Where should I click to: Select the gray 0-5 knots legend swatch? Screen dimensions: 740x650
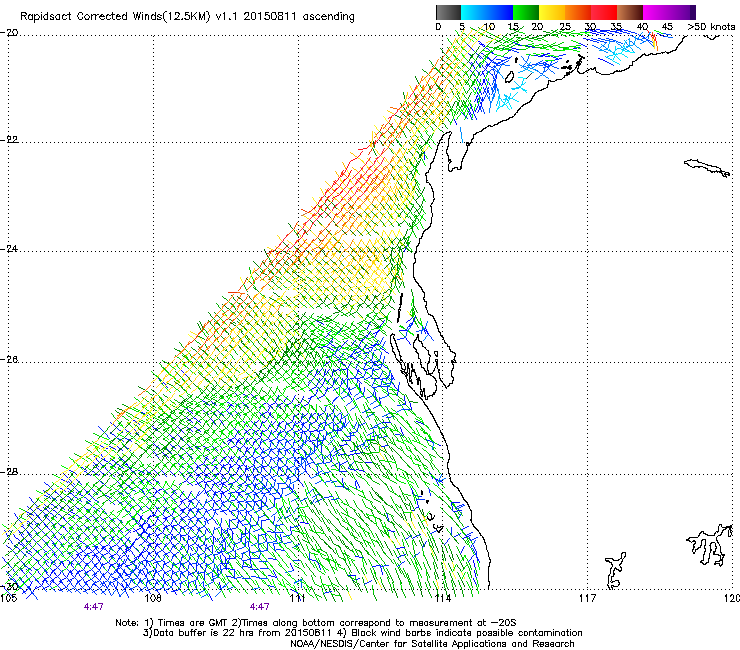[448, 12]
